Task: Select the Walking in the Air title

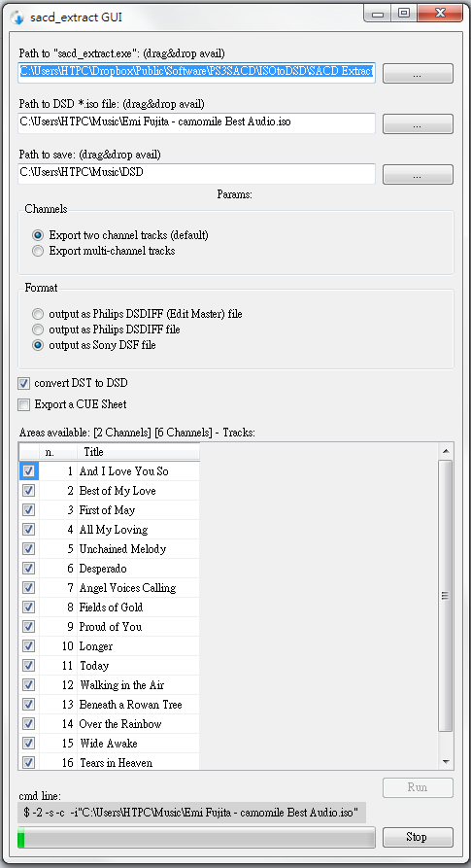Action: coord(122,685)
